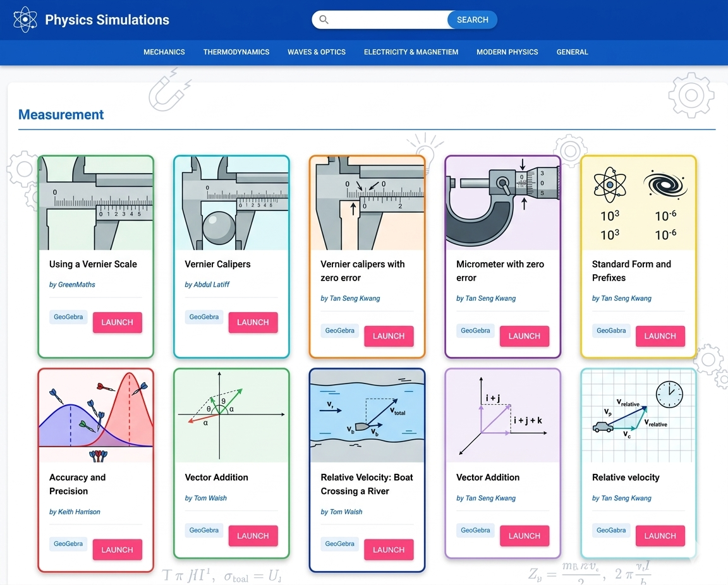Click the GreenMaths author link

(72, 285)
